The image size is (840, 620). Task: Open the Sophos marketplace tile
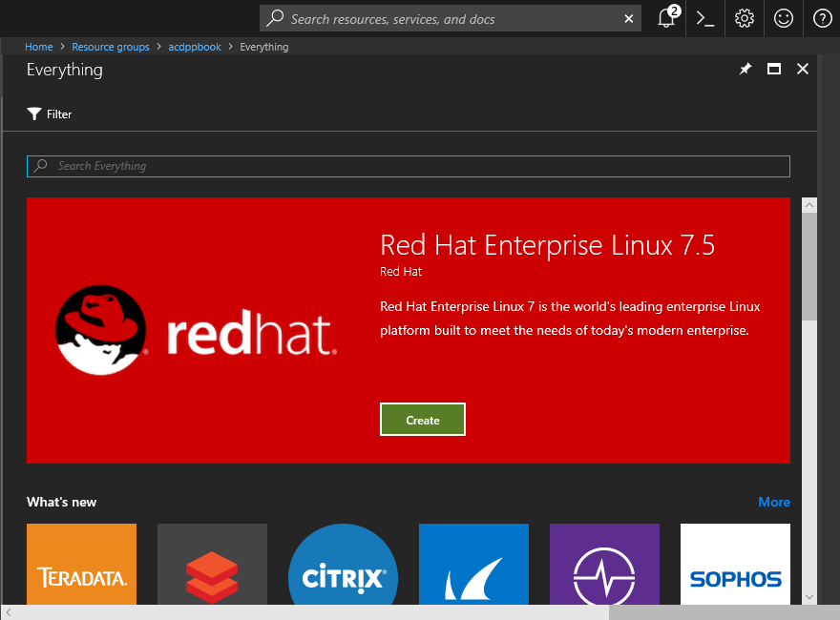(735, 565)
